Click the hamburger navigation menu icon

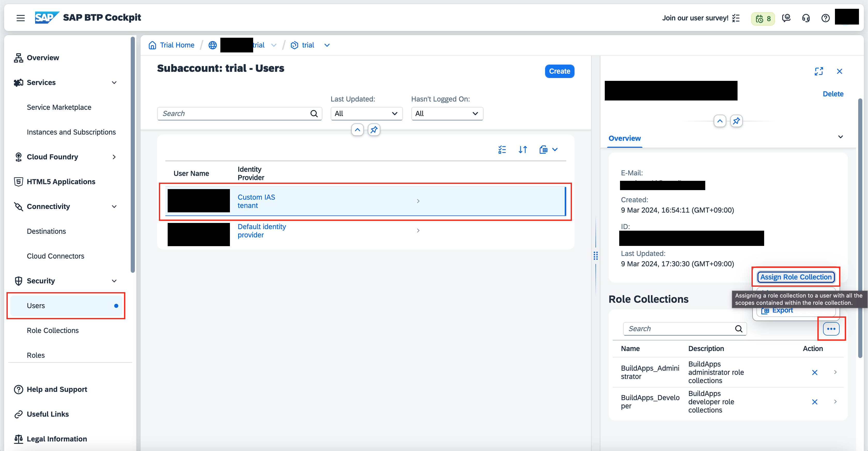tap(21, 18)
